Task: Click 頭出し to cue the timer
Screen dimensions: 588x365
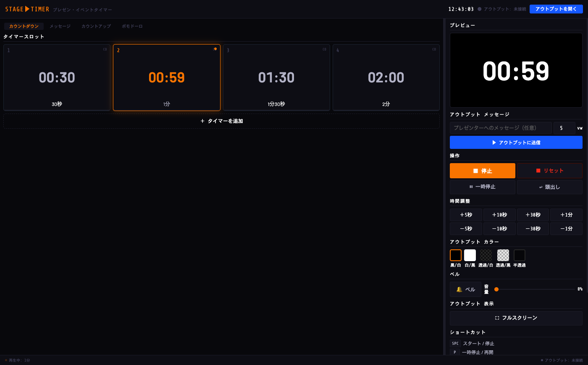Action: point(549,187)
